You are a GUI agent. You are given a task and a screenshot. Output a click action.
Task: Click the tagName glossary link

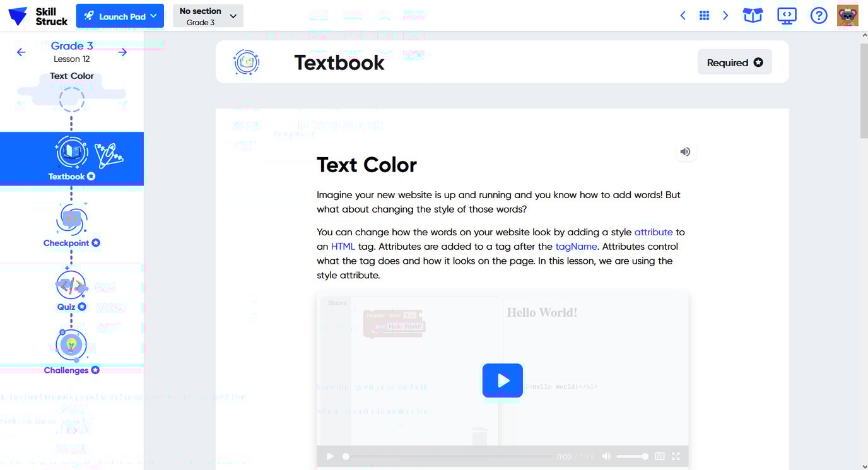[575, 247]
